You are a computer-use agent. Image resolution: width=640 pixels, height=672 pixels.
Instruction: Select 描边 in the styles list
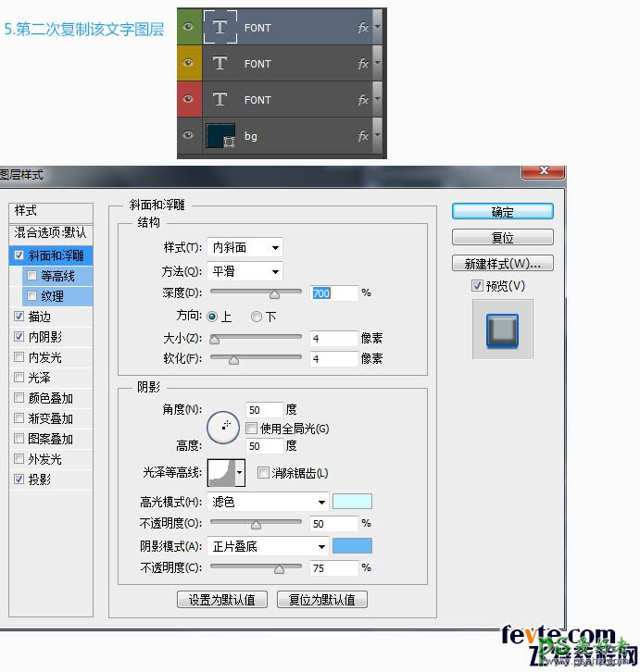(x=39, y=317)
